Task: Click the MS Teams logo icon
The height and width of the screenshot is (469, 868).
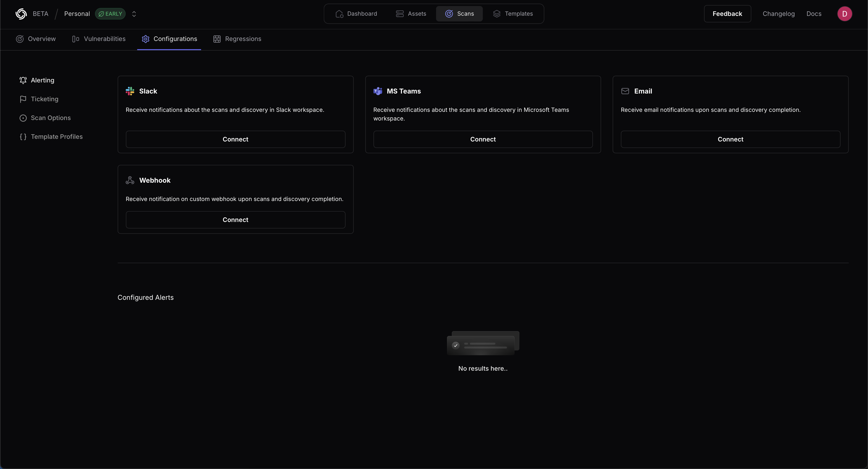Action: point(378,91)
